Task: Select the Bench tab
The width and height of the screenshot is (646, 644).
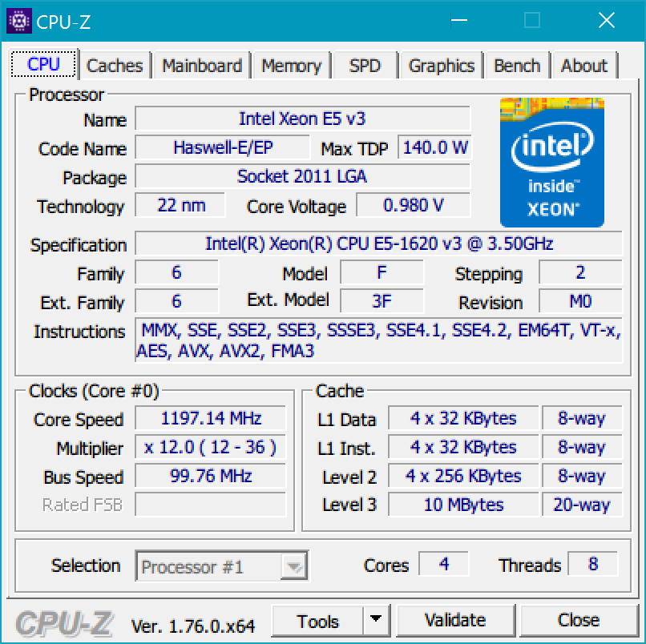Action: [517, 66]
